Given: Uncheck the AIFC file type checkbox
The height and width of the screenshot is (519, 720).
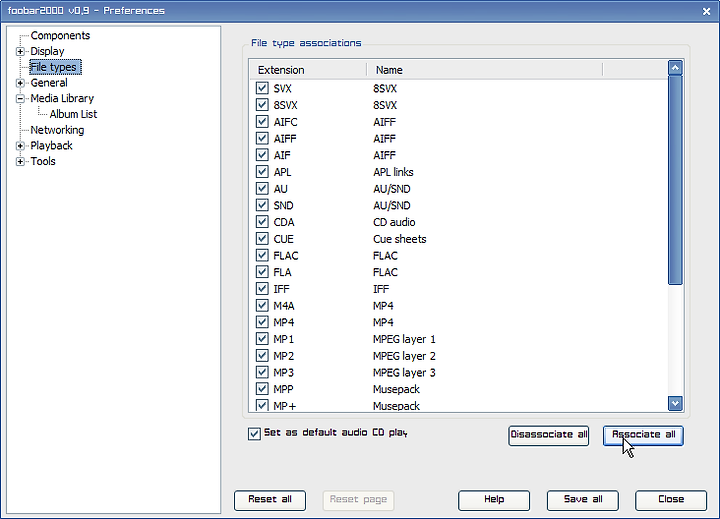Looking at the screenshot, I should 262,122.
